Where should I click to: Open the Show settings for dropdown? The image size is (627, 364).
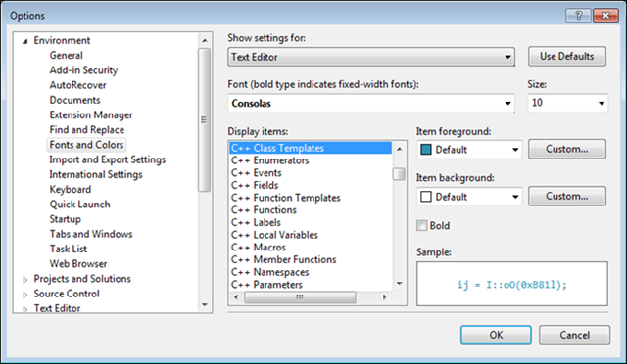[x=371, y=57]
